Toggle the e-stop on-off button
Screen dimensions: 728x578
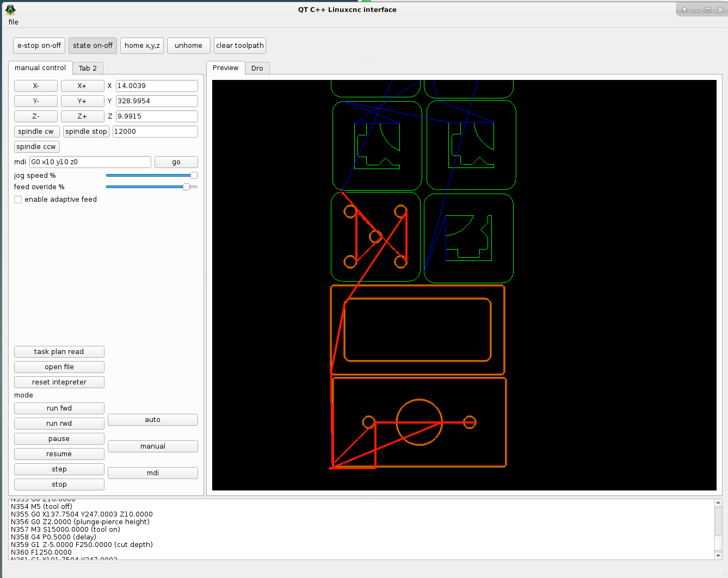(39, 46)
